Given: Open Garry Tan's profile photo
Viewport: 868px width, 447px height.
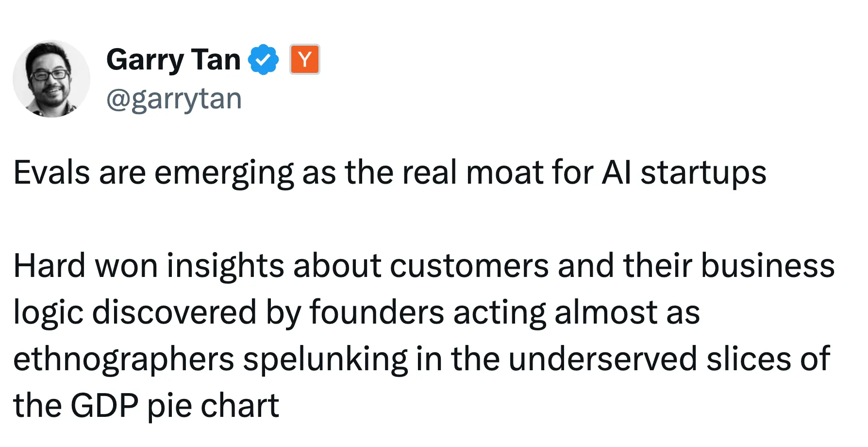Looking at the screenshot, I should 51,79.
